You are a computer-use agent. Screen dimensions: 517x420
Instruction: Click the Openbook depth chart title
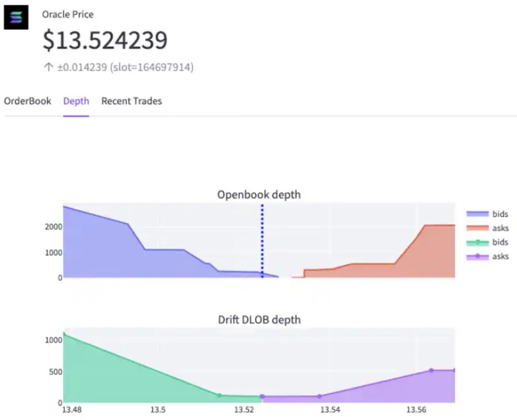click(x=259, y=194)
